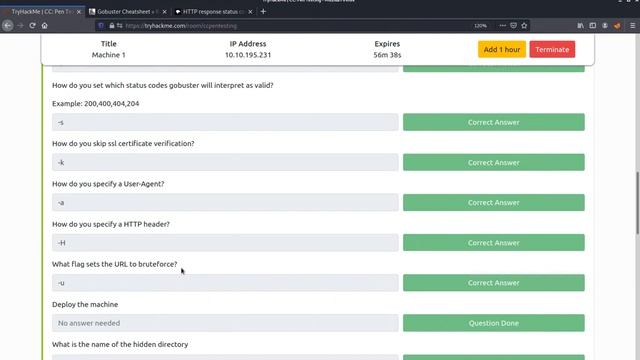Screen dimensions: 640x360
Task: Click the tracking protection shield icon
Action: pyautogui.click(x=101, y=25)
